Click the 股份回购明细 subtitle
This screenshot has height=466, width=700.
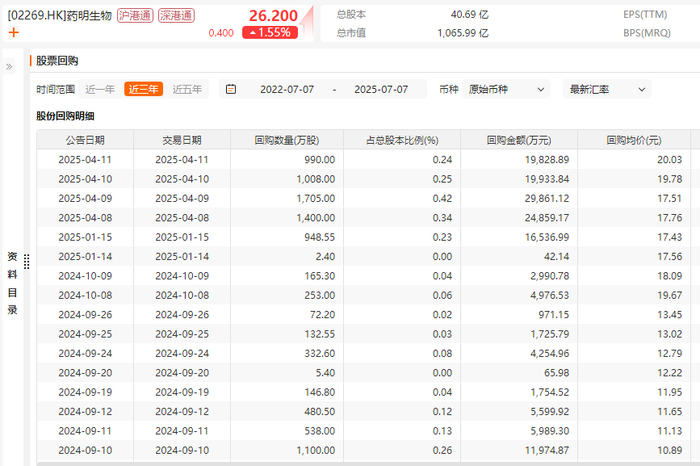click(x=65, y=116)
